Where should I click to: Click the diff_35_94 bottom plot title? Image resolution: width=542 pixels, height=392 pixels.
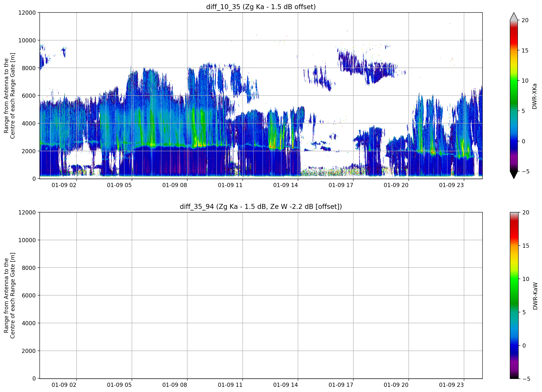tap(261, 207)
